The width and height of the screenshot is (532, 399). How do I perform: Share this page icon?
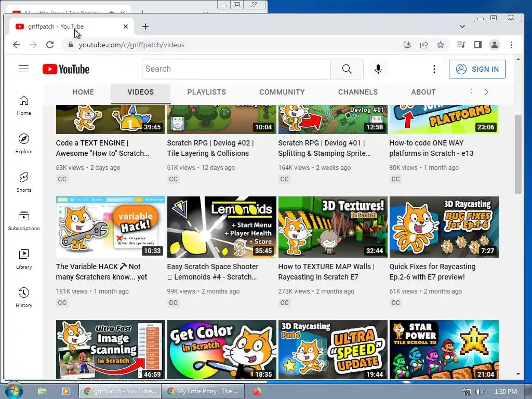(424, 45)
